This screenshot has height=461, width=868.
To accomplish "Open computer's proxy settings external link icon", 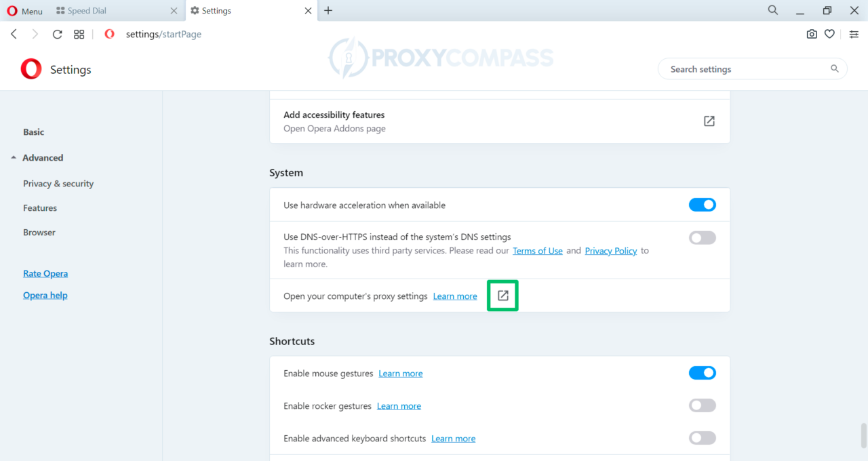I will 502,296.
